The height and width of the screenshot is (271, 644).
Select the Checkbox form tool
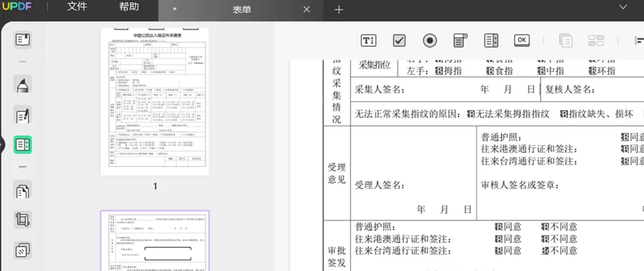399,40
